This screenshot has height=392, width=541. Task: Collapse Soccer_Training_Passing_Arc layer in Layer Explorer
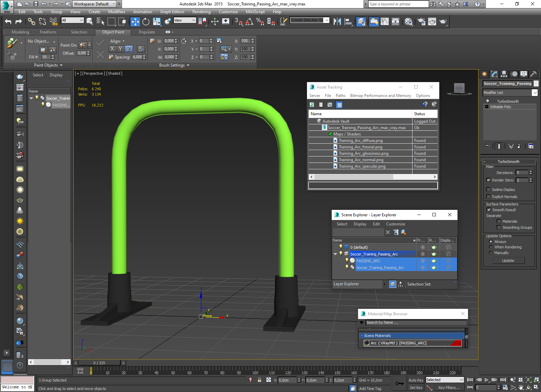pyautogui.click(x=335, y=254)
